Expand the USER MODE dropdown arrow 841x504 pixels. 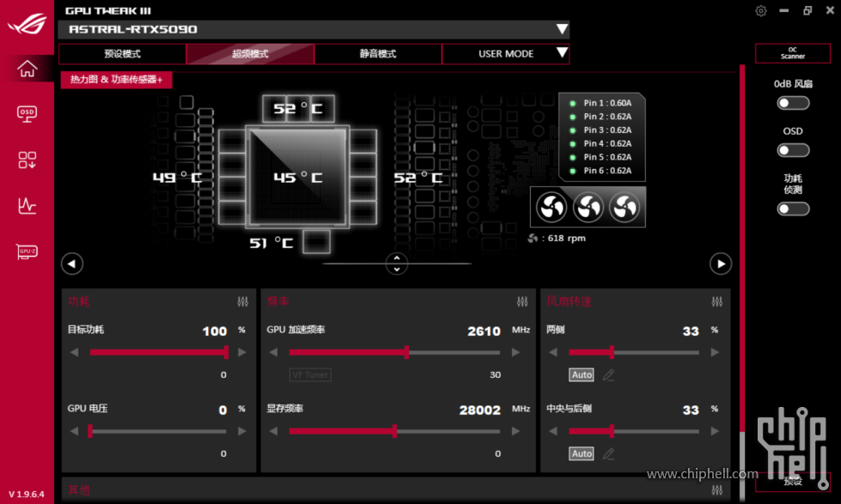click(x=562, y=52)
